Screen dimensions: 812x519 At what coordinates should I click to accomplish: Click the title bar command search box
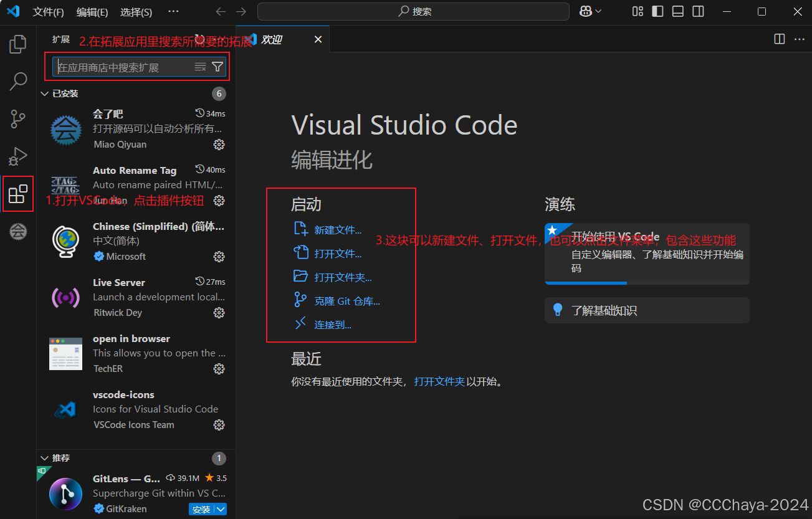[413, 11]
